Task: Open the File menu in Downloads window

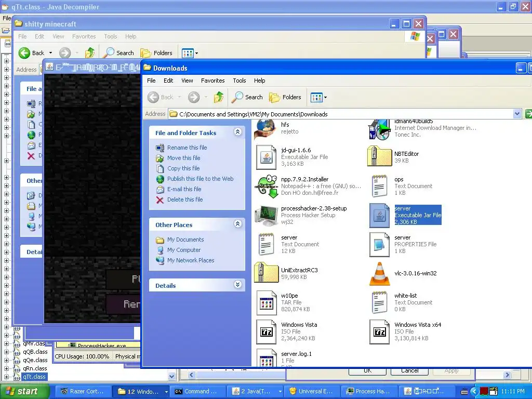Action: pyautogui.click(x=151, y=81)
